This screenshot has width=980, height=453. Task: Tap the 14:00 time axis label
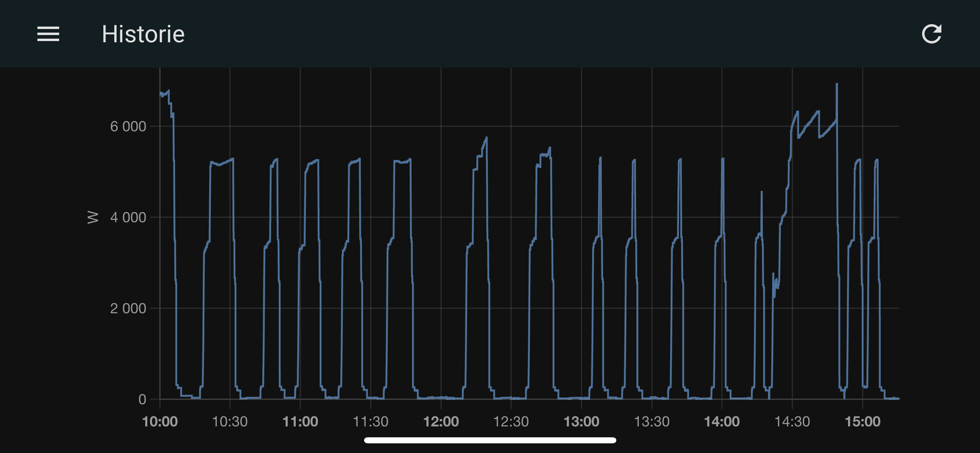(722, 422)
